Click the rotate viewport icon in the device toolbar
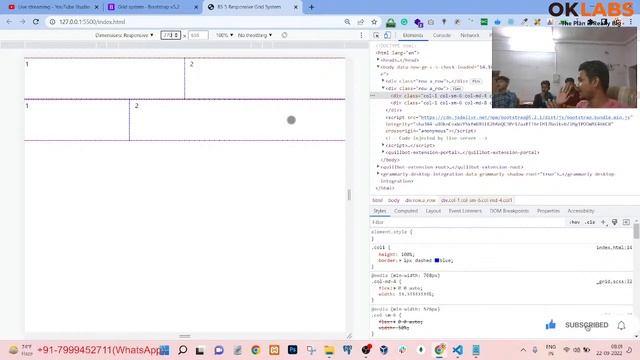 click(x=284, y=35)
